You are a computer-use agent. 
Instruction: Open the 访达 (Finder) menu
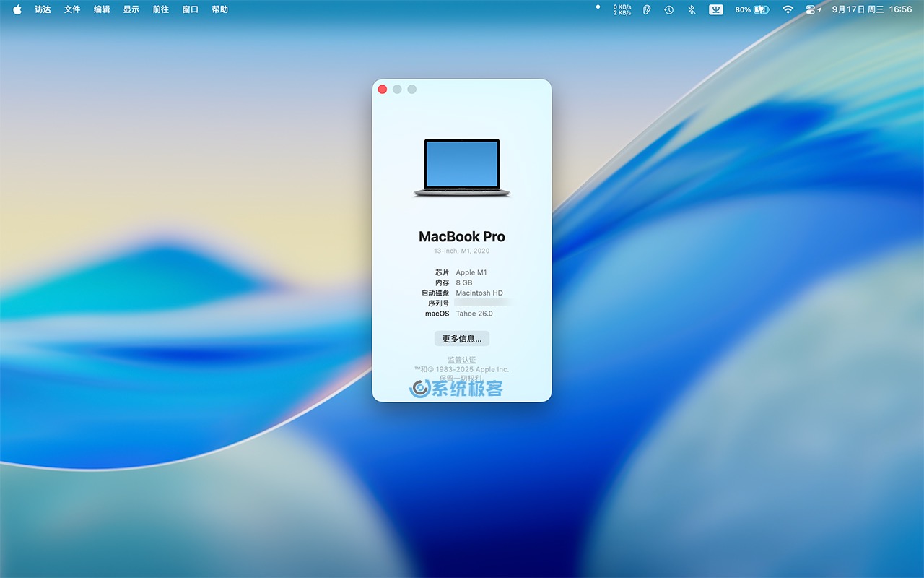pos(43,9)
